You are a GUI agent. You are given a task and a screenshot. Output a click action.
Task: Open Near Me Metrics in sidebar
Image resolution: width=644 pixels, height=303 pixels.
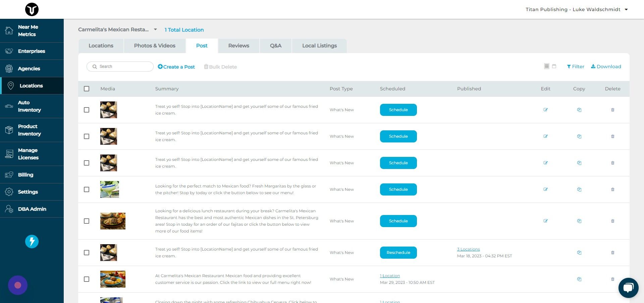pos(32,31)
